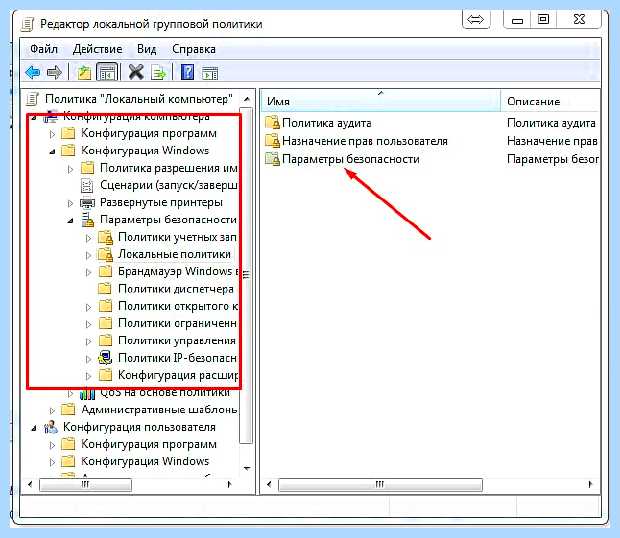The width and height of the screenshot is (620, 538).
Task: Click the tree pane horizontal scrollbar thumb
Action: point(85,485)
